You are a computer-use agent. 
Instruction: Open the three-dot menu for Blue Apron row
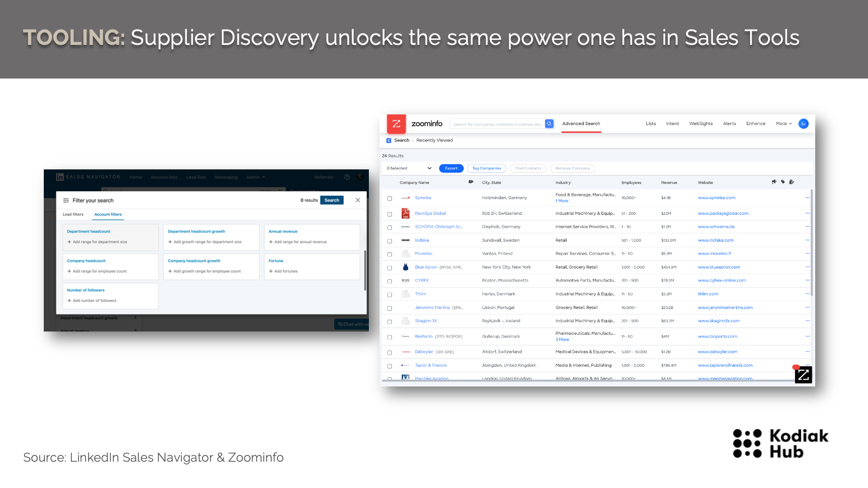click(807, 267)
